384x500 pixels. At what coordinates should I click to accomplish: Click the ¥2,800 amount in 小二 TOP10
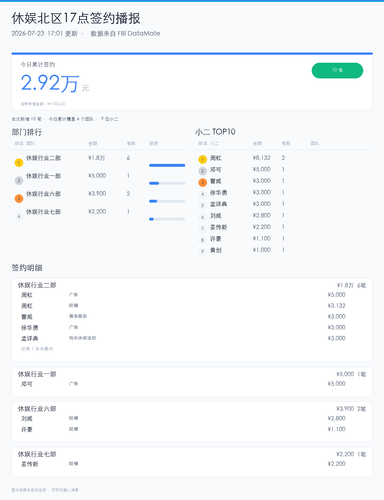click(262, 215)
